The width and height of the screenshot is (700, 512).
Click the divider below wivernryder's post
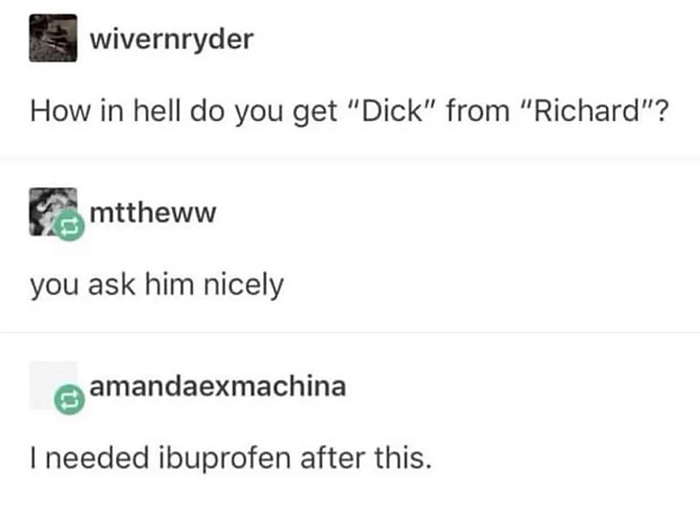point(350,158)
